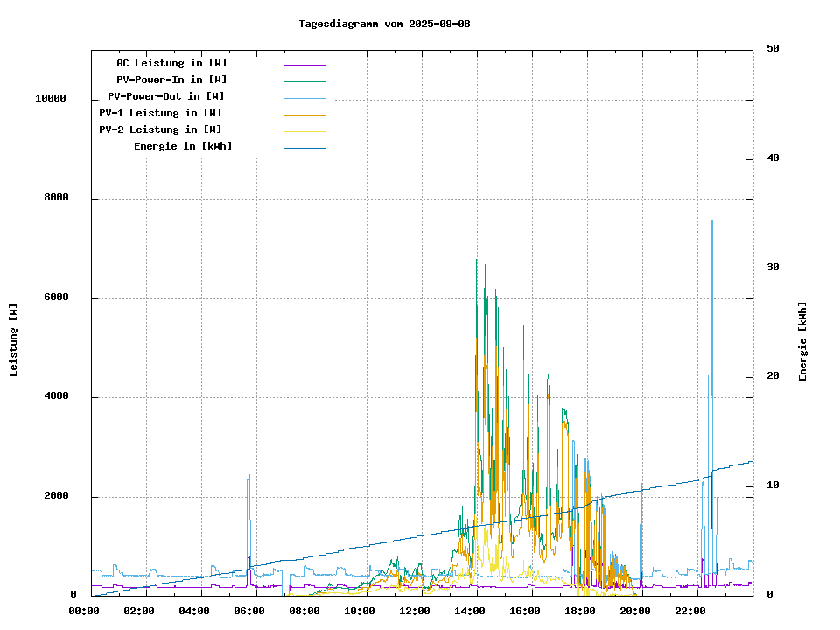Click the 10000 tick on the power axis
Screen dimensions: 840x630
[51, 99]
